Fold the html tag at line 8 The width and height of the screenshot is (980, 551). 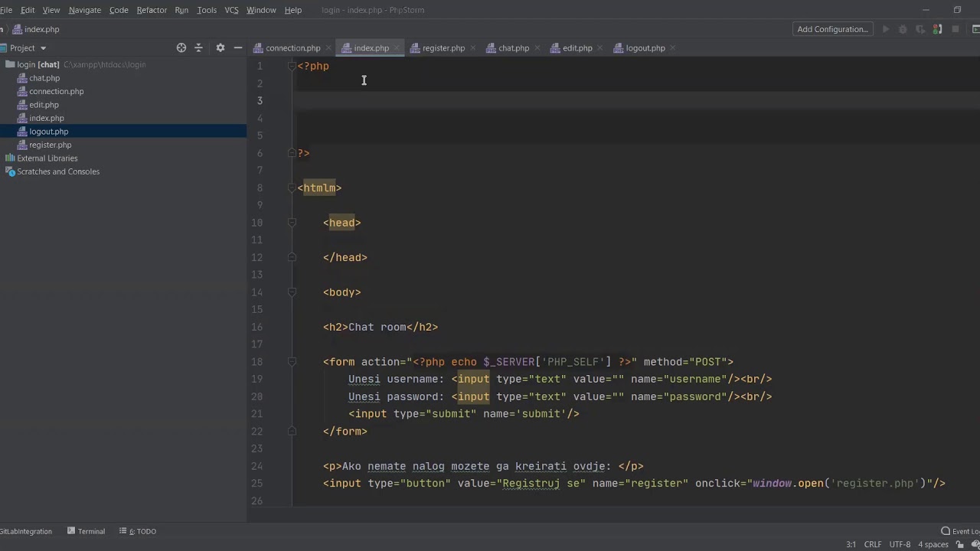coord(292,187)
